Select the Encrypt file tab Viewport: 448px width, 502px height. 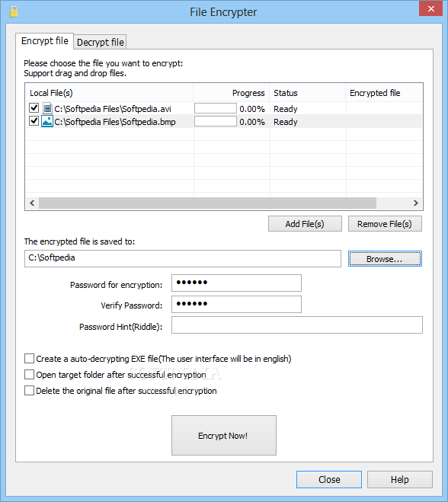click(44, 41)
